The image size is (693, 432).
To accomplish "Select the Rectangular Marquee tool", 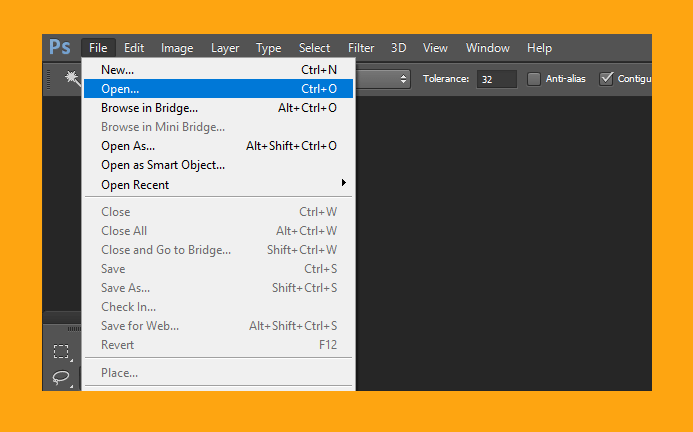I will [x=61, y=352].
